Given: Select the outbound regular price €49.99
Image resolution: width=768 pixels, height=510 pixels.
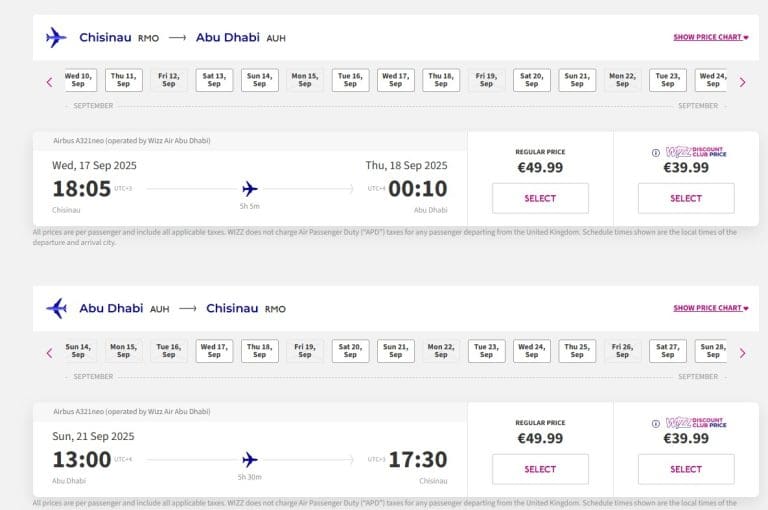Looking at the screenshot, I should (x=540, y=198).
